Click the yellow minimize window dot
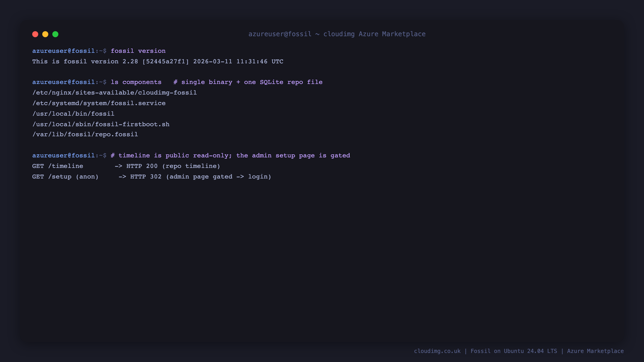The width and height of the screenshot is (644, 362). (x=45, y=34)
